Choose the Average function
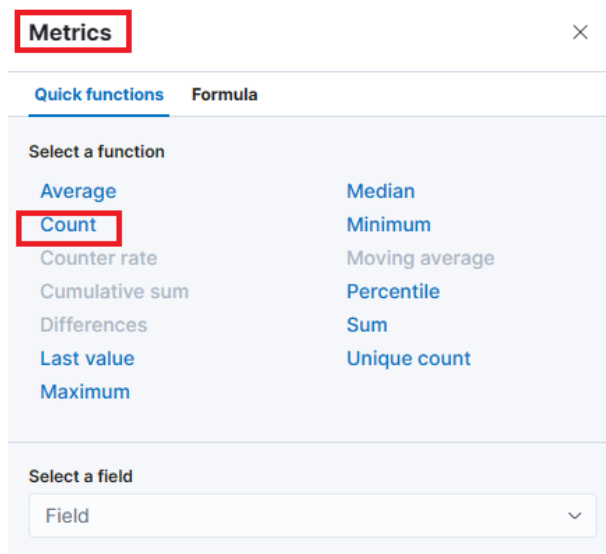This screenshot has height=554, width=606. coord(78,191)
